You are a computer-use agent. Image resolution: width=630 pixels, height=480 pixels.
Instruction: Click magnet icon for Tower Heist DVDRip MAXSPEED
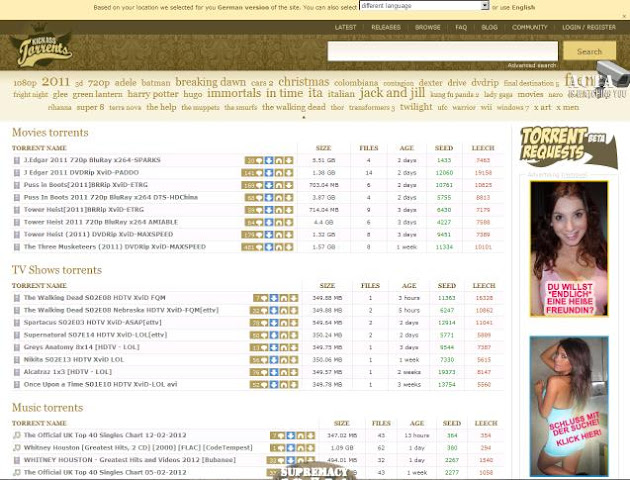pos(279,235)
